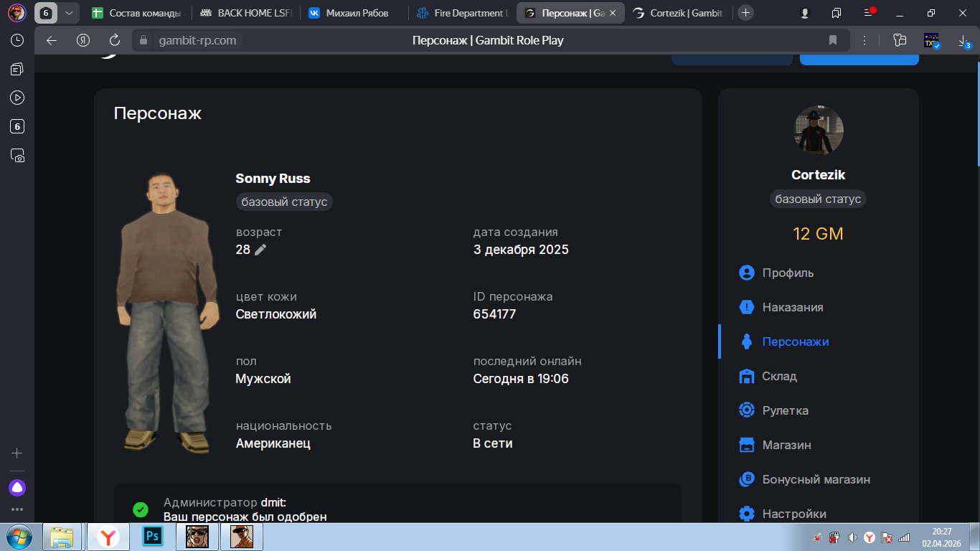
Task: Click the padlock site security icon
Action: pyautogui.click(x=143, y=40)
